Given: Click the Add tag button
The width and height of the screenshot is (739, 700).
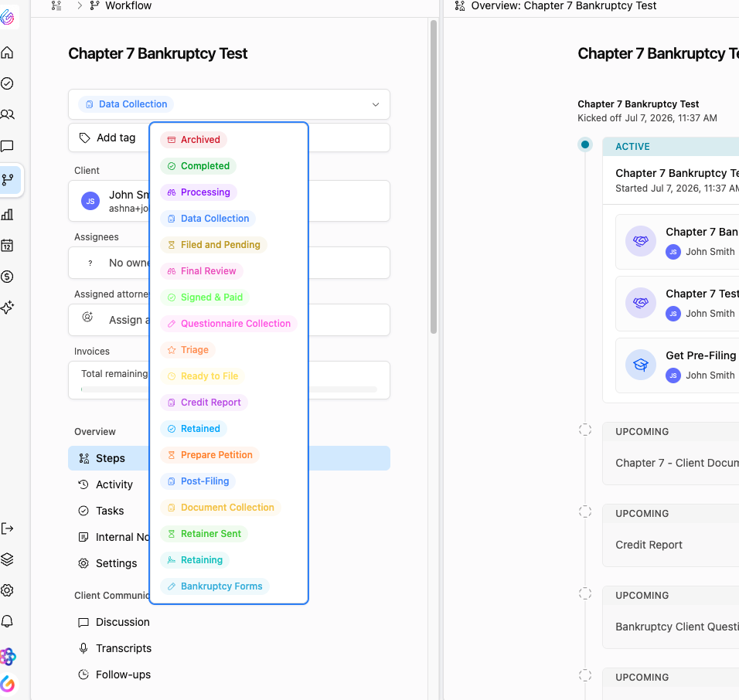Looking at the screenshot, I should [108, 138].
